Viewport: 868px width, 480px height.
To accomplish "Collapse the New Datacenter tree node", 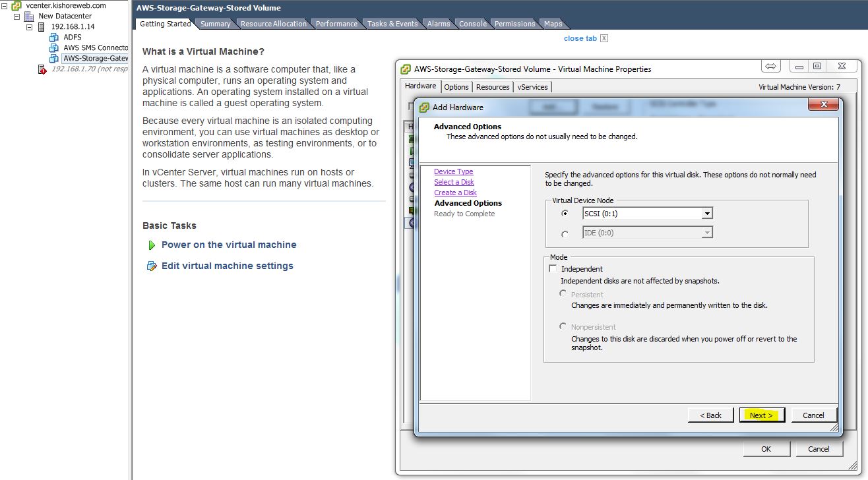I will (17, 16).
